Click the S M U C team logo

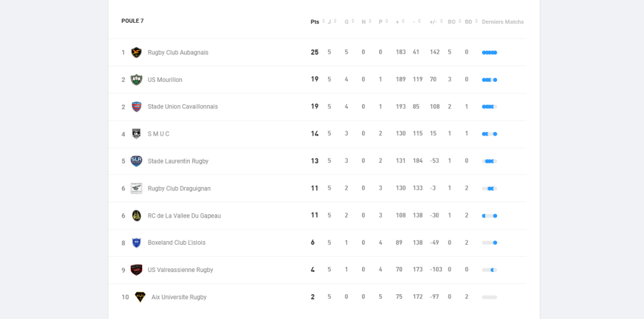pos(137,134)
